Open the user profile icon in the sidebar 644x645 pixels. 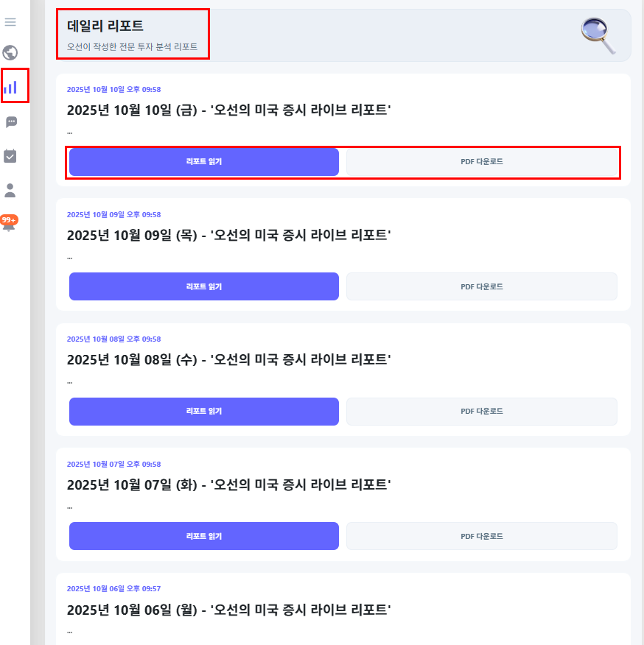(10, 191)
